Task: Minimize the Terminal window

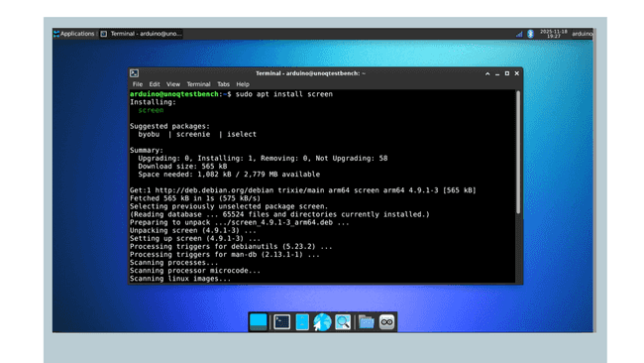Action: (497, 73)
